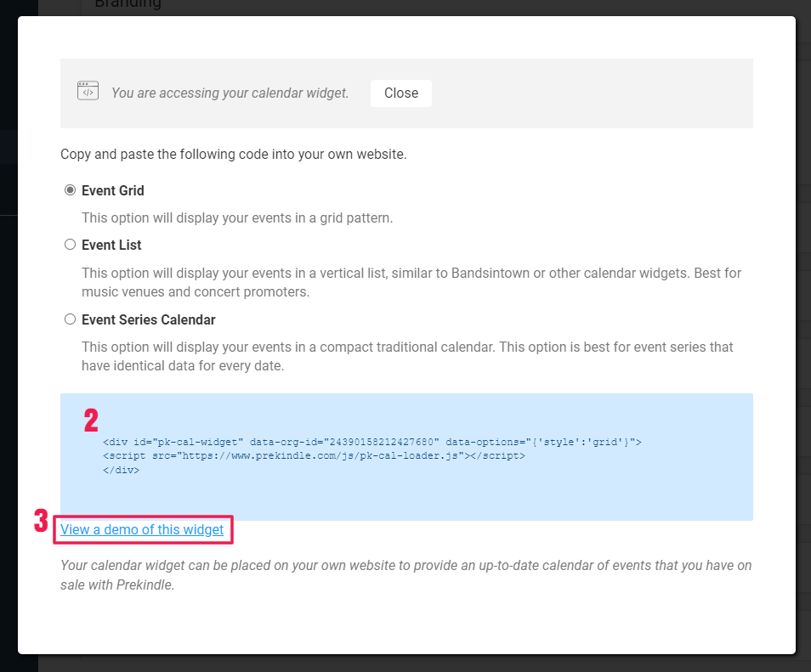
Task: Click the footer note about Prekindle events
Action: point(406,575)
